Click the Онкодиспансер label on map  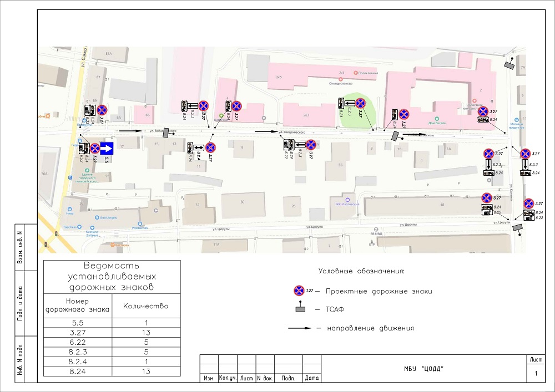pyautogui.click(x=341, y=84)
